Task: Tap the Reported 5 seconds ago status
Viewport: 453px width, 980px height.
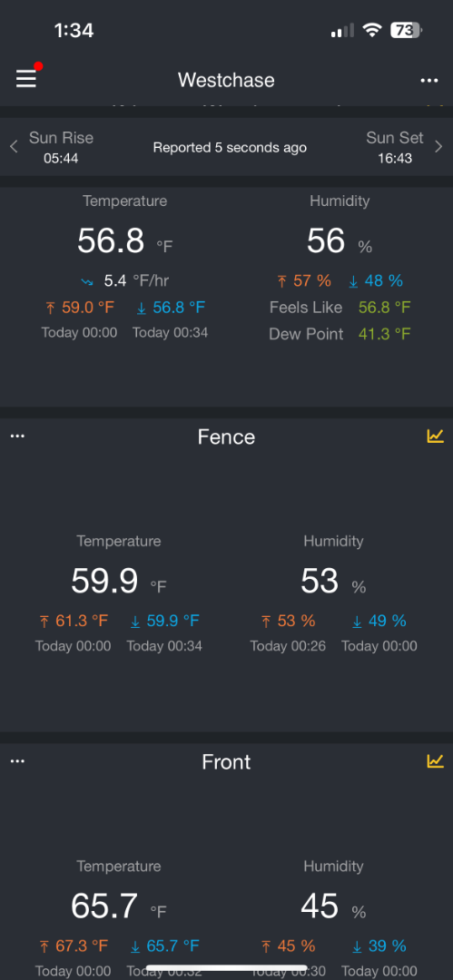Action: point(230,148)
